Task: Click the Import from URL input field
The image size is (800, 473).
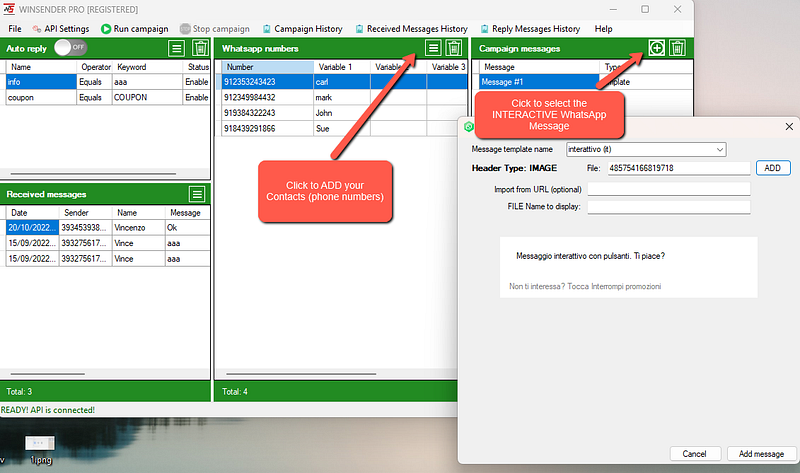Action: pos(668,189)
